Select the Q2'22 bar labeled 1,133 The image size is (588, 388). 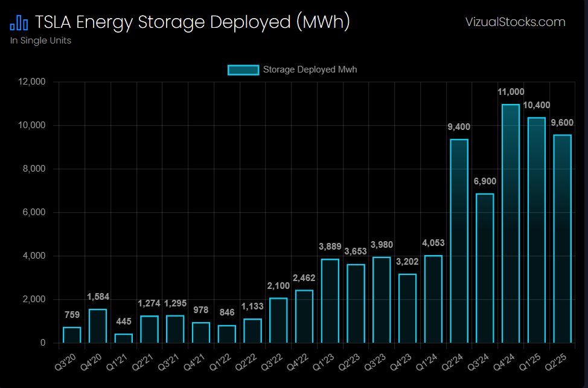tap(253, 331)
